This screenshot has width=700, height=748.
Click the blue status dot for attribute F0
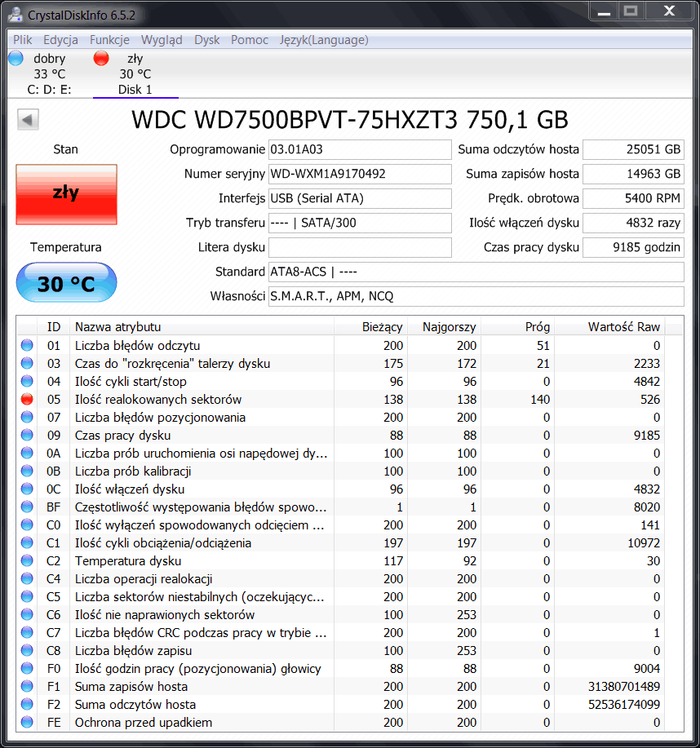click(x=27, y=668)
